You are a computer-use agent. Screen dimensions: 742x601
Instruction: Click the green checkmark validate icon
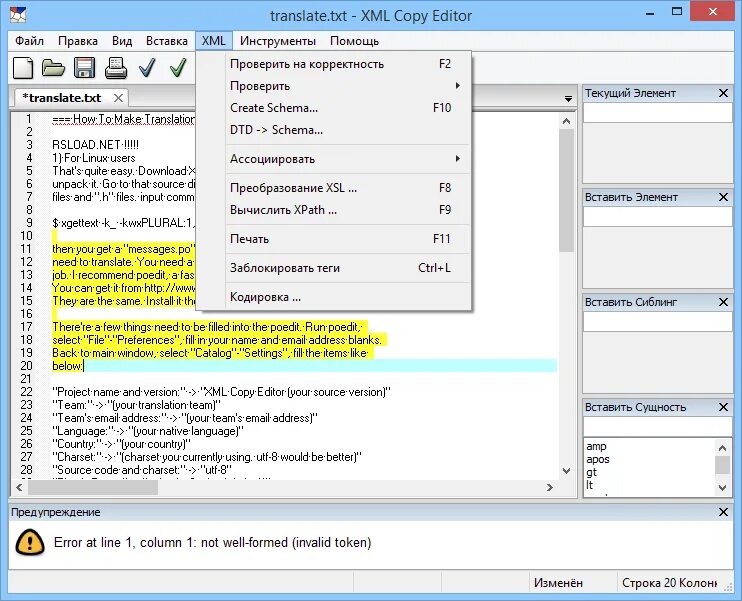[x=178, y=68]
